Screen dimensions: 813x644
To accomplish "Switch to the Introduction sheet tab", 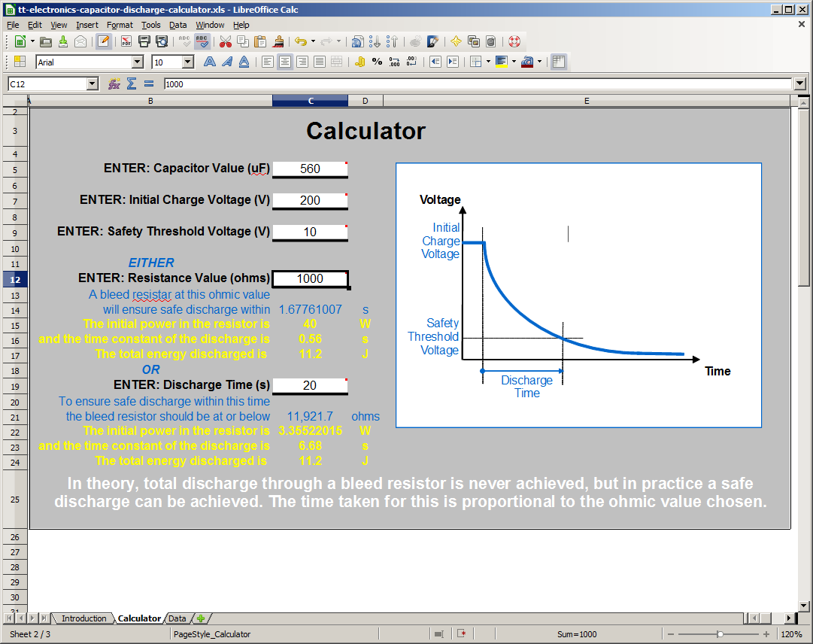I will 83,618.
